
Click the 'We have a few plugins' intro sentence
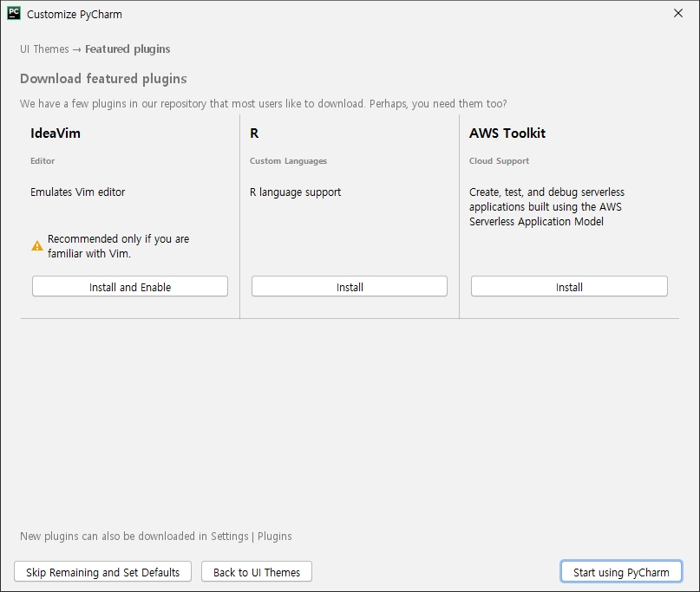(264, 104)
